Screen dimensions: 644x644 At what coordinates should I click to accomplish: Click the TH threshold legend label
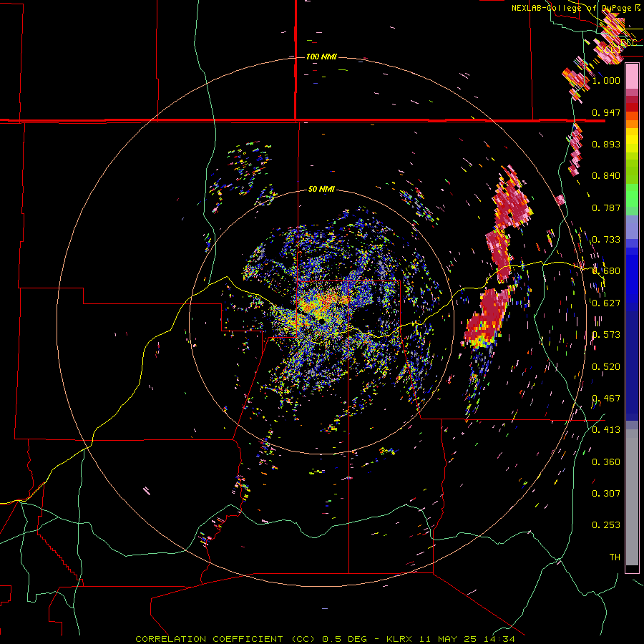[615, 557]
